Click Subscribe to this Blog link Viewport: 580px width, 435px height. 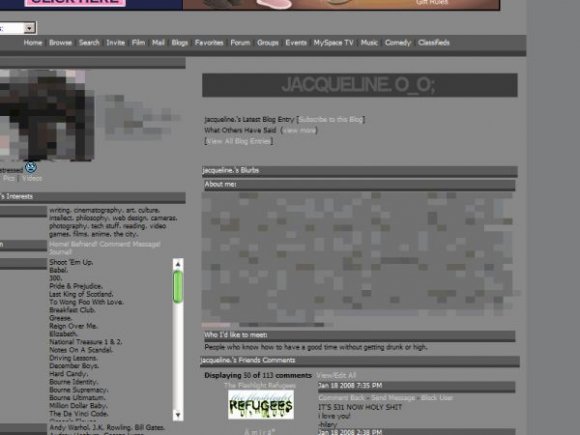[331, 119]
